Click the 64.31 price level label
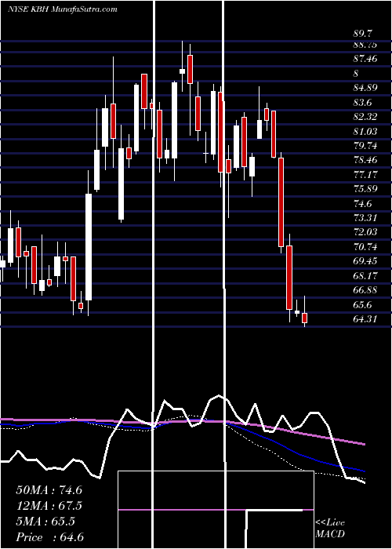Screen dimensions: 392x549 365,319
